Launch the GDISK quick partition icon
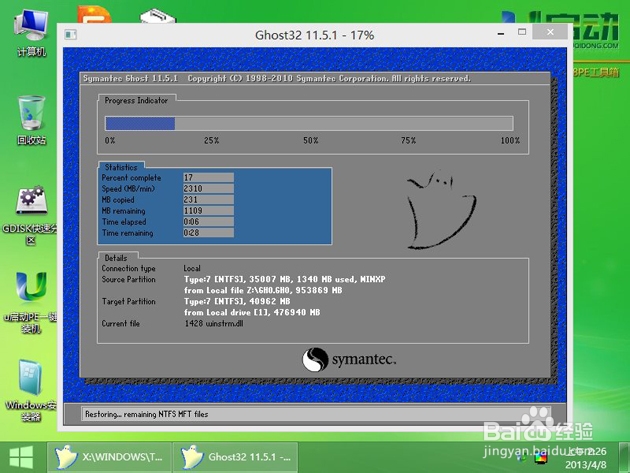Image resolution: width=630 pixels, height=473 pixels. [31, 215]
